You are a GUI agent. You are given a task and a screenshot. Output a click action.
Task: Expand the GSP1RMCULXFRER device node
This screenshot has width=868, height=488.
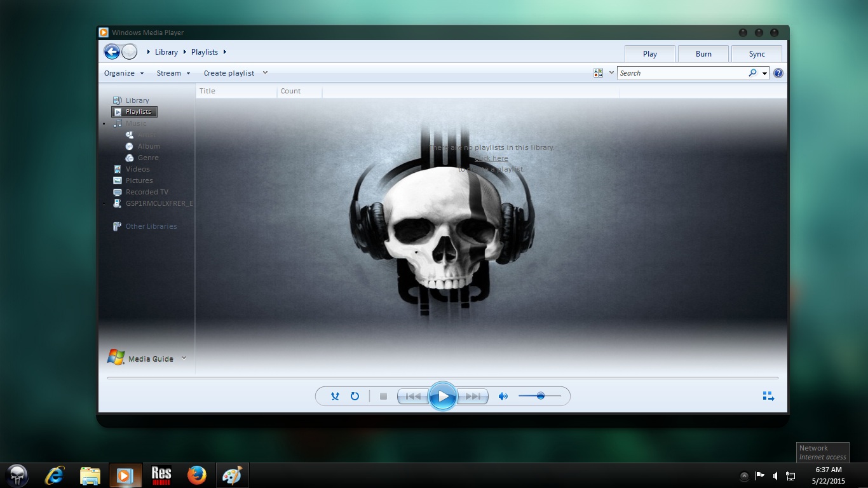tap(104, 204)
